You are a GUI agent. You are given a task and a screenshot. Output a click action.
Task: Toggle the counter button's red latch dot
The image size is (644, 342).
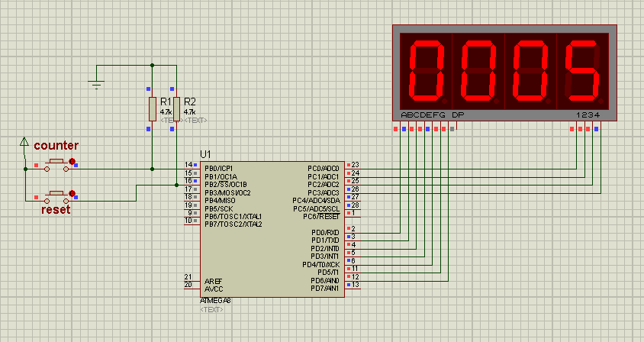(x=72, y=161)
